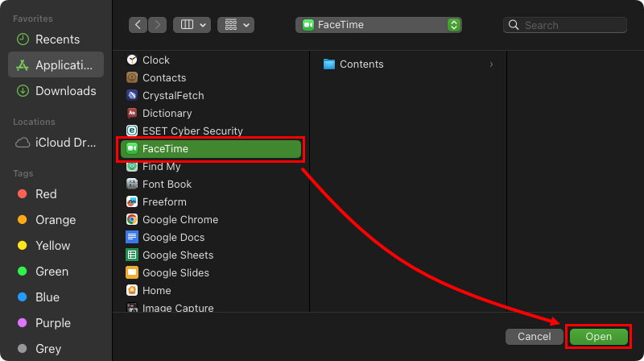This screenshot has height=361, width=644.
Task: Click the Clock app icon
Action: pyautogui.click(x=132, y=60)
